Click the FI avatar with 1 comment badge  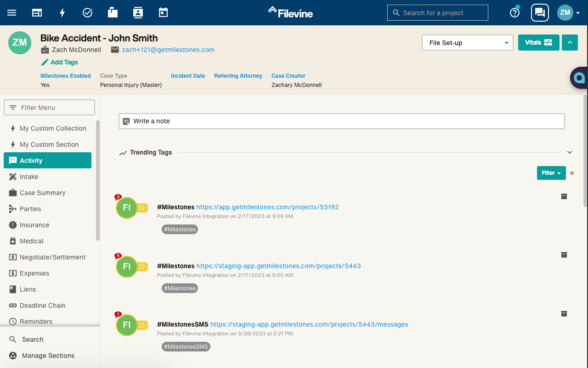coord(127,325)
